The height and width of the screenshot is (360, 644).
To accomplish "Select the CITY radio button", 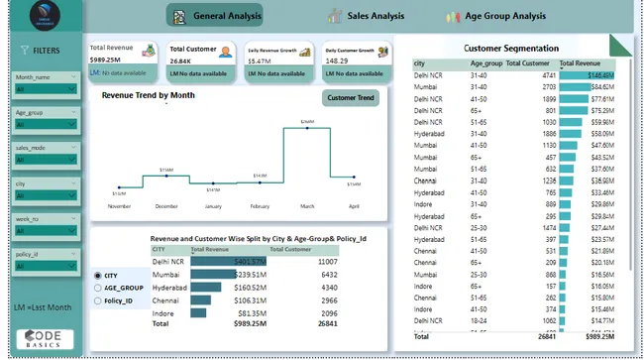I will (x=98, y=276).
